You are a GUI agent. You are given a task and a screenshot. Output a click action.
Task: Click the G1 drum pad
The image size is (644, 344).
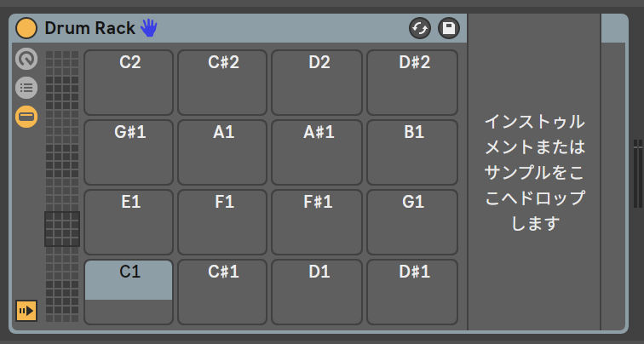(412, 221)
